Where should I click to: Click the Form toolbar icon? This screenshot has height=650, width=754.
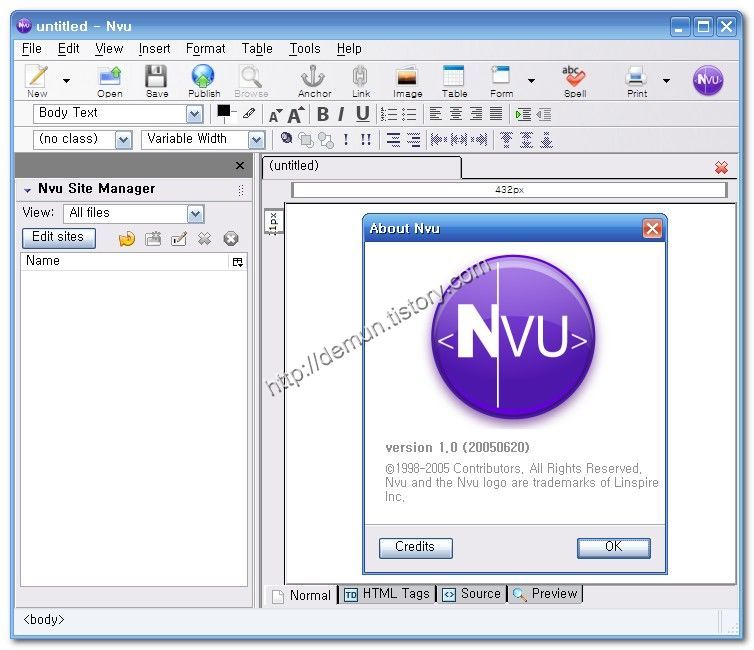[x=501, y=81]
